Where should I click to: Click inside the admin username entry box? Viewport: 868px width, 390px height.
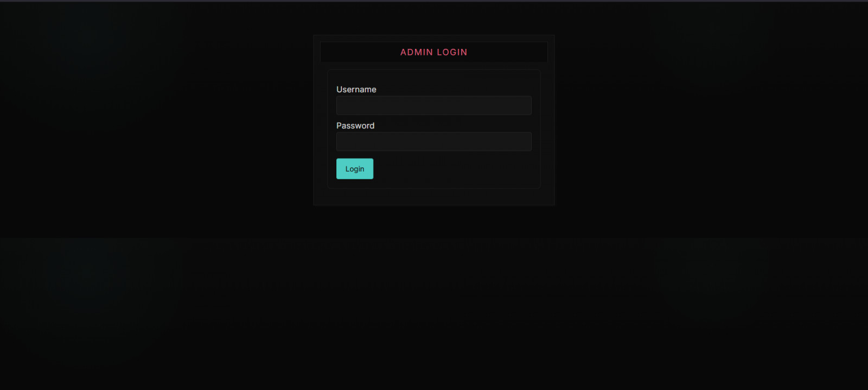(x=433, y=105)
